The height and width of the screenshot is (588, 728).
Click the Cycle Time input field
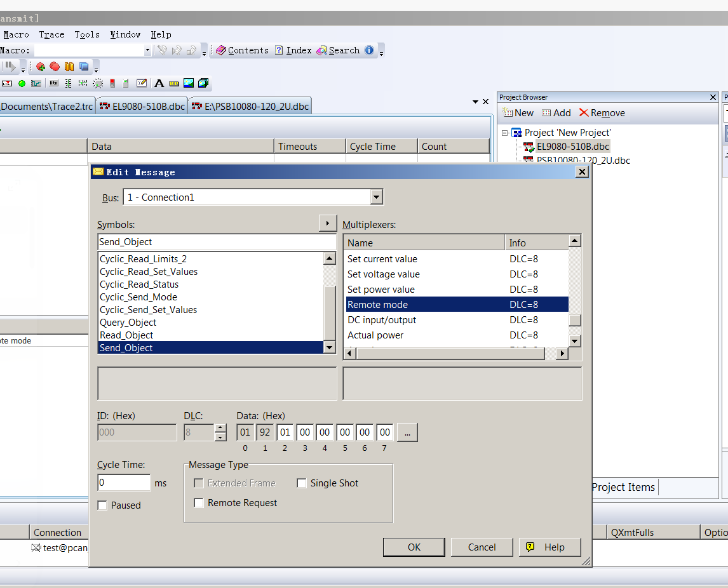pyautogui.click(x=124, y=483)
